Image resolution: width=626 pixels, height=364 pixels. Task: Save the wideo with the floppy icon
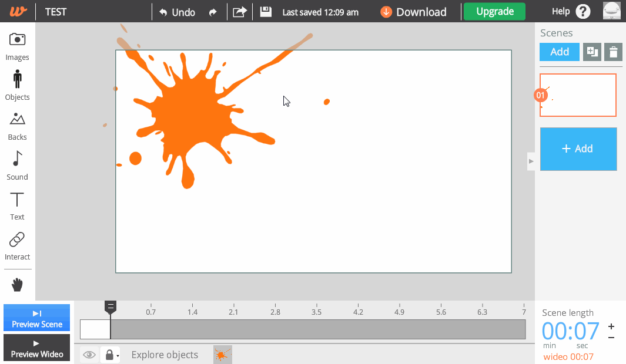266,12
